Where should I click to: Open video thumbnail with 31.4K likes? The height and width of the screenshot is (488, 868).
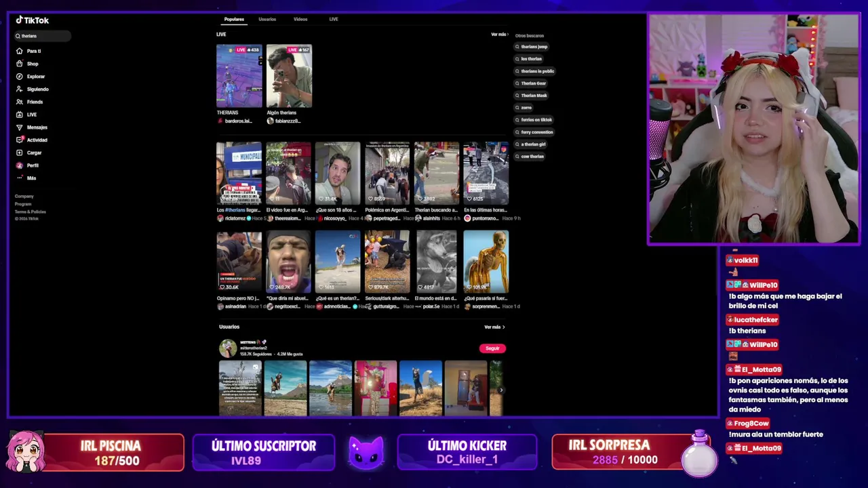click(338, 173)
